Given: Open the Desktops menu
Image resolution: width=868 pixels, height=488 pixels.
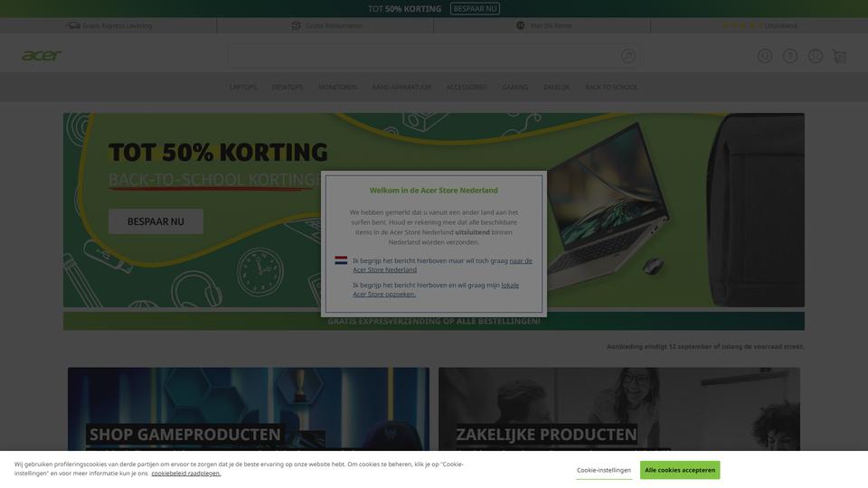Looking at the screenshot, I should (x=288, y=88).
